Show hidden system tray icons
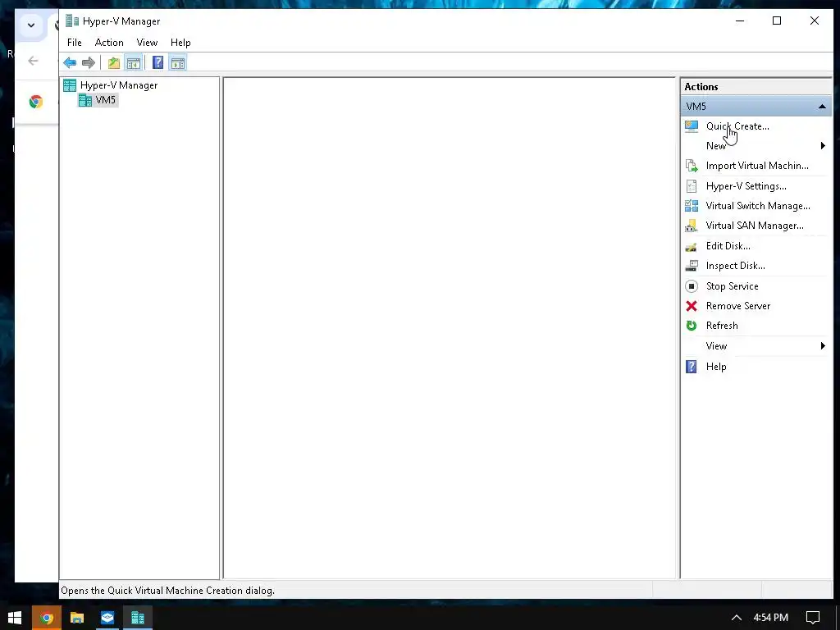This screenshot has height=630, width=840. pyautogui.click(x=737, y=618)
